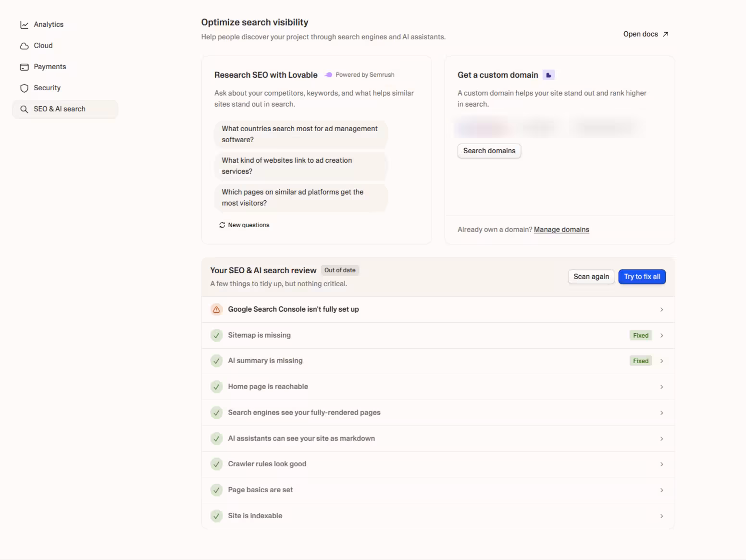Click the SEO & AI search magnifier icon

tap(24, 109)
